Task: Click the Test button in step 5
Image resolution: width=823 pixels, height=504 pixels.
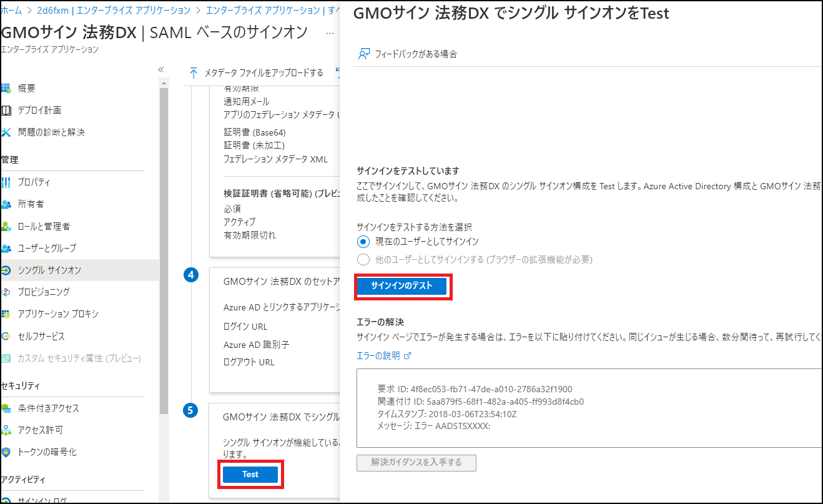Action: coord(250,475)
